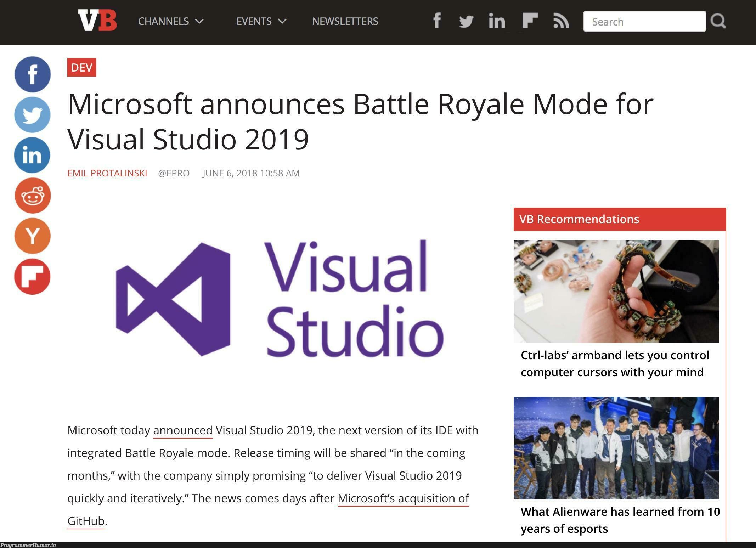Share via Twitter circle in sidebar
Screen dimensions: 756x548
point(33,115)
